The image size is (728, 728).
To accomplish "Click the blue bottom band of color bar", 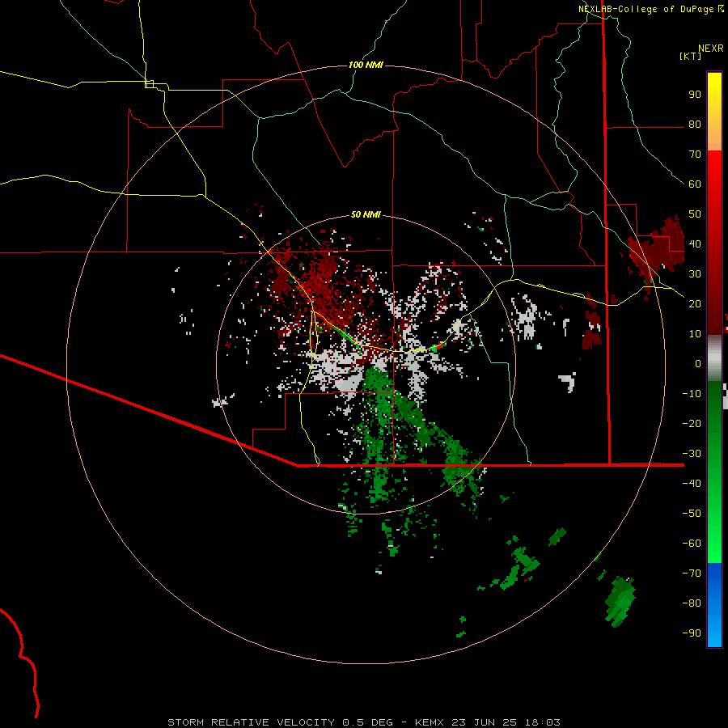I will pos(714,605).
